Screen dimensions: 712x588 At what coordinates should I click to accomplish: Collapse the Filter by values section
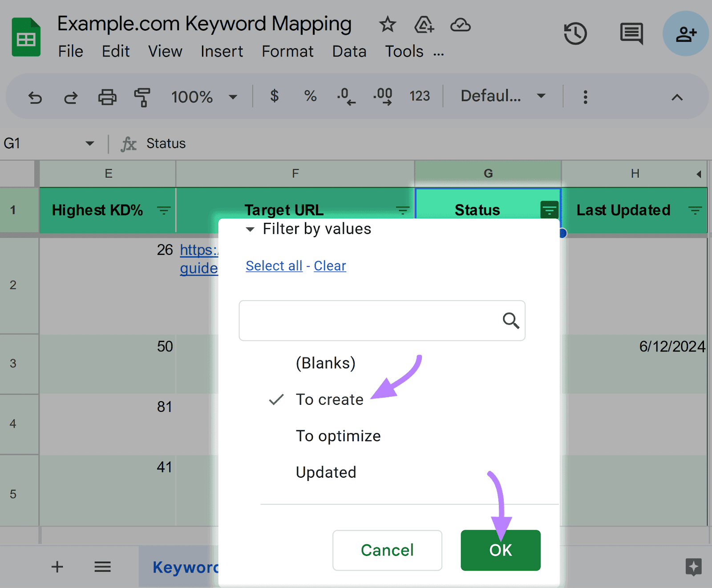[250, 230]
